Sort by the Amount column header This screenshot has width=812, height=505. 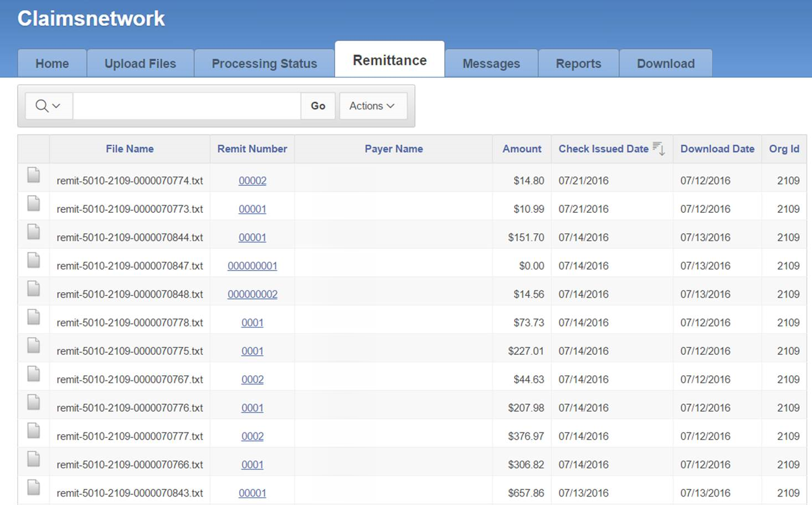522,149
